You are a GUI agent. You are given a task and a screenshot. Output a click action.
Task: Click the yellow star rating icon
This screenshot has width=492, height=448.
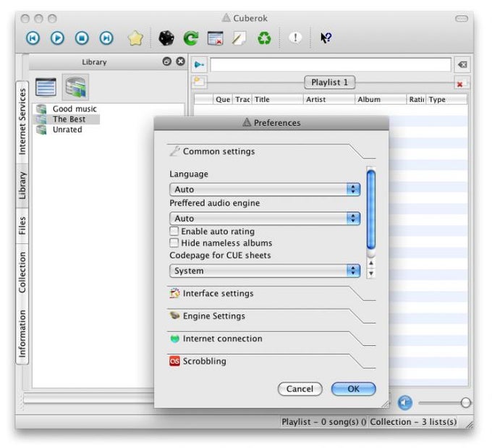point(135,38)
